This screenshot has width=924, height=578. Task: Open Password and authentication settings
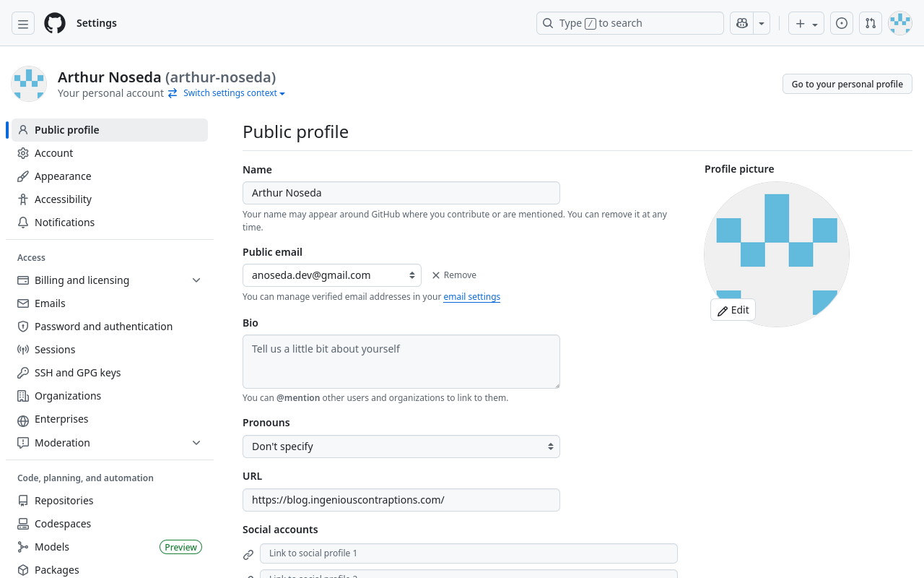click(103, 326)
